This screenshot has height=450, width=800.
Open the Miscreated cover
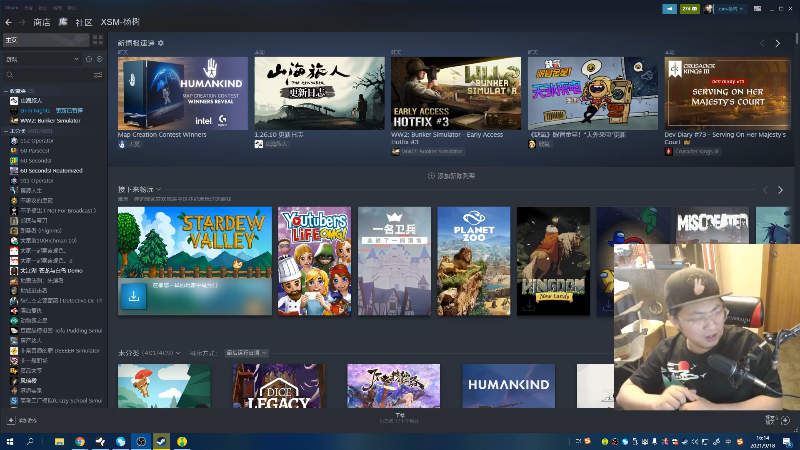pyautogui.click(x=712, y=225)
